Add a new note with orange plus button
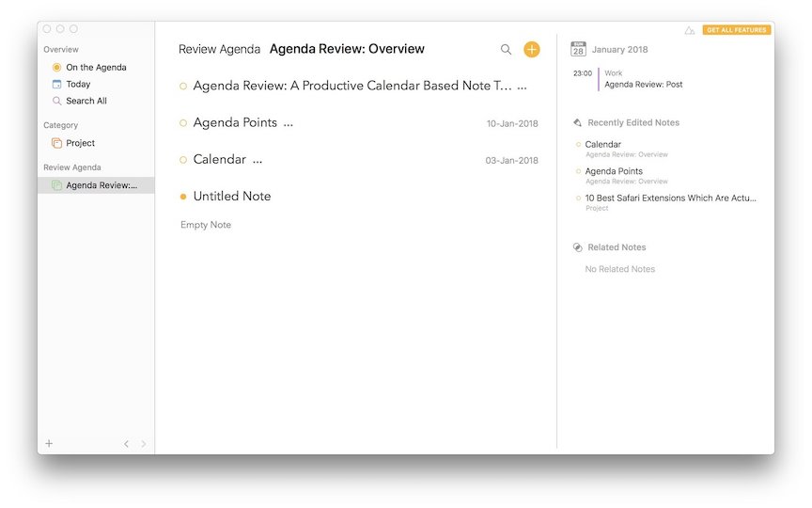This screenshot has height=508, width=812. (x=532, y=50)
